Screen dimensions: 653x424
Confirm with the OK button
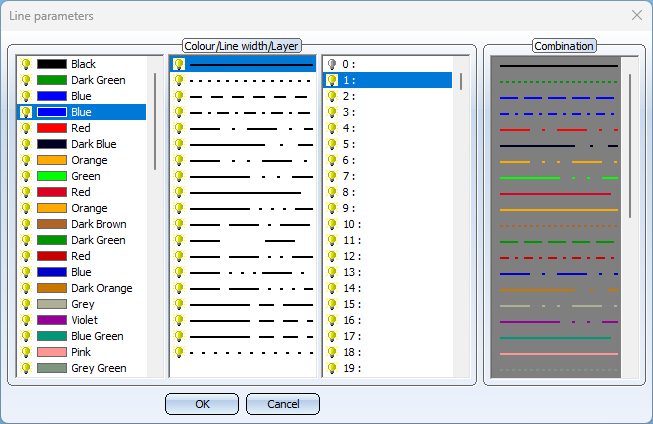[202, 404]
